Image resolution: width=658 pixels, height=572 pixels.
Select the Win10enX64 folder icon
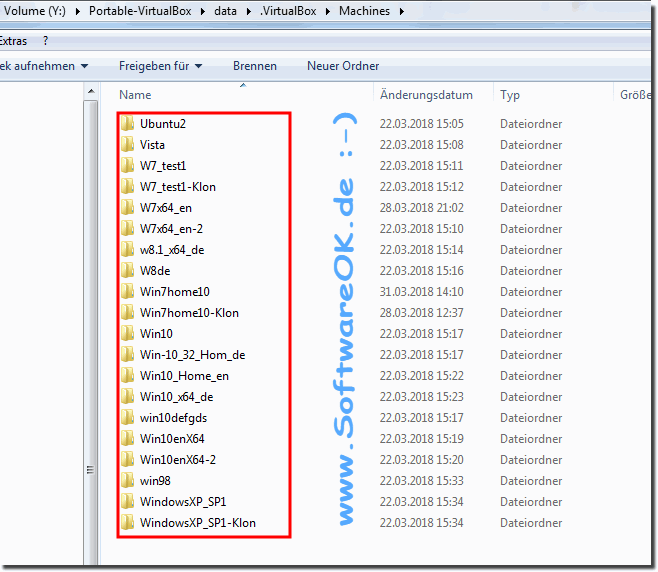click(128, 439)
